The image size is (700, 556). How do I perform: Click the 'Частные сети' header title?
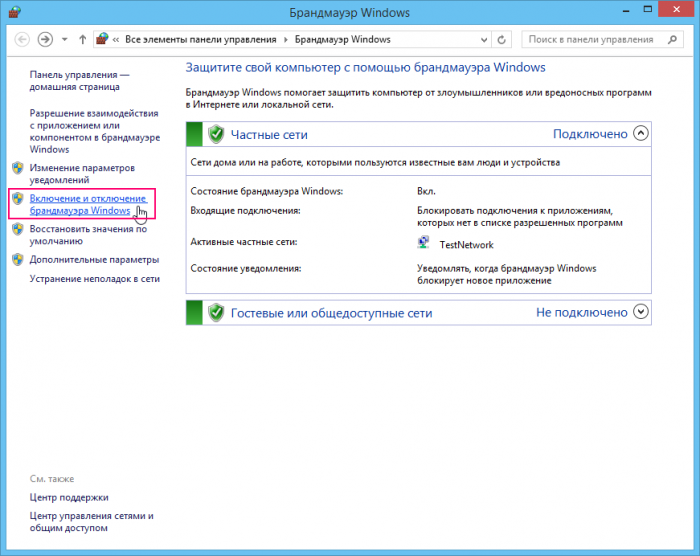(269, 134)
